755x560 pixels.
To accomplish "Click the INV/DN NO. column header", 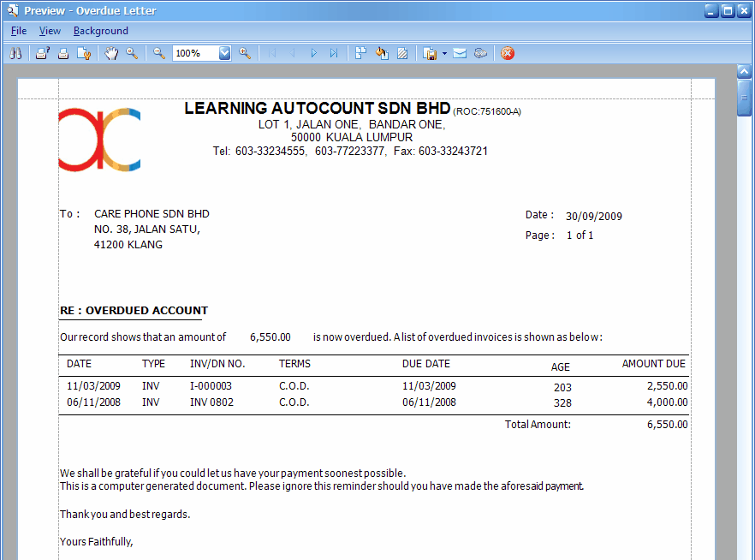I will click(217, 364).
